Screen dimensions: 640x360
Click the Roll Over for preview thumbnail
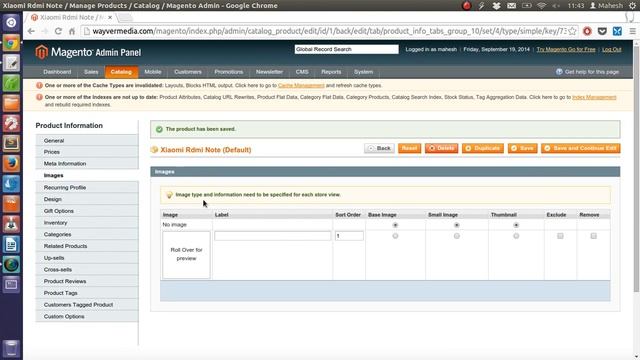coord(187,255)
